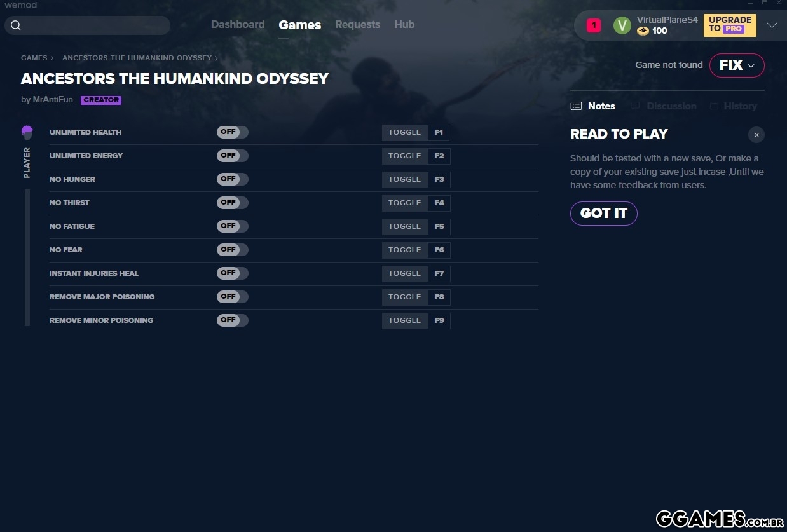The image size is (787, 532).
Task: Enable the No Hunger cheat switch
Action: (232, 179)
